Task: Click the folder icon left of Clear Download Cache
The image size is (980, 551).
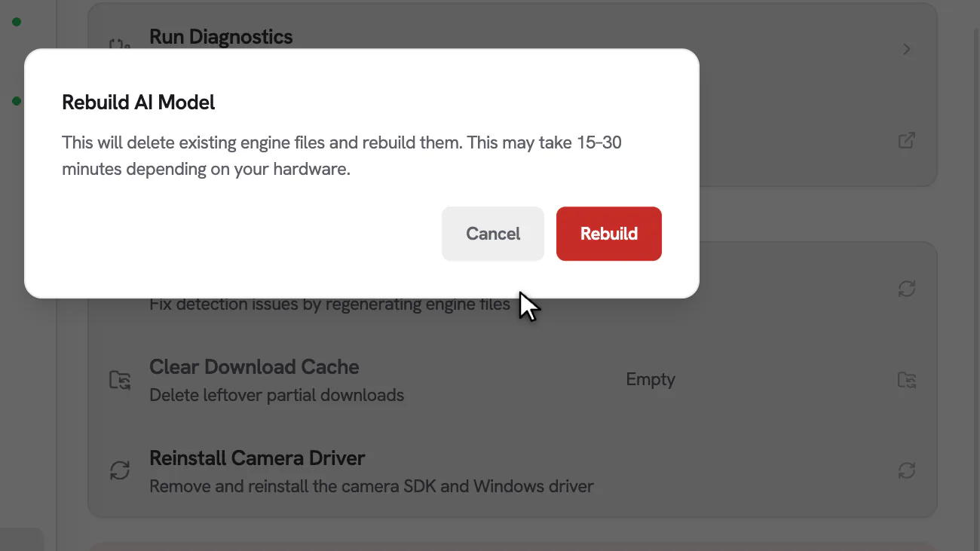Action: [120, 380]
